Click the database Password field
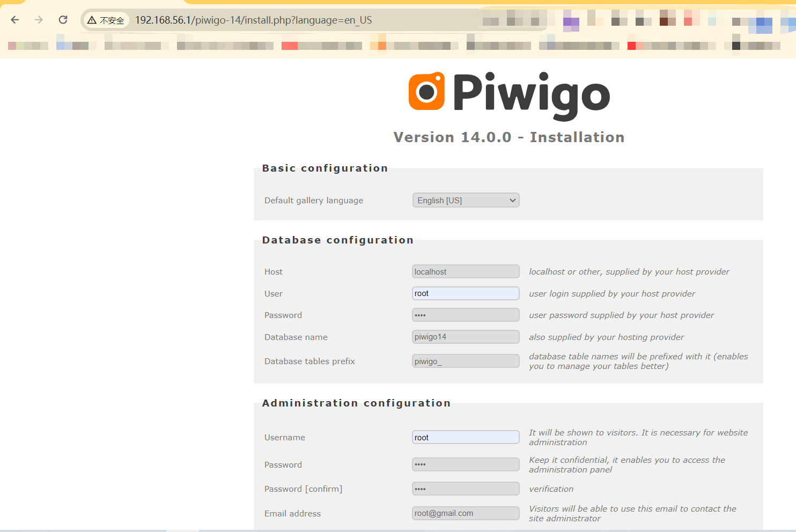Image resolution: width=796 pixels, height=532 pixels. (x=465, y=315)
